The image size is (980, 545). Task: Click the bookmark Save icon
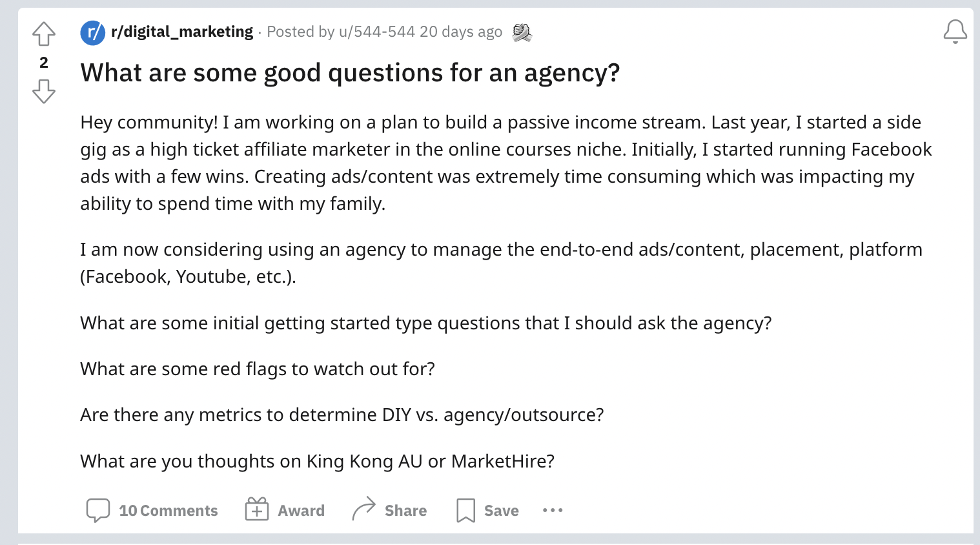point(465,510)
